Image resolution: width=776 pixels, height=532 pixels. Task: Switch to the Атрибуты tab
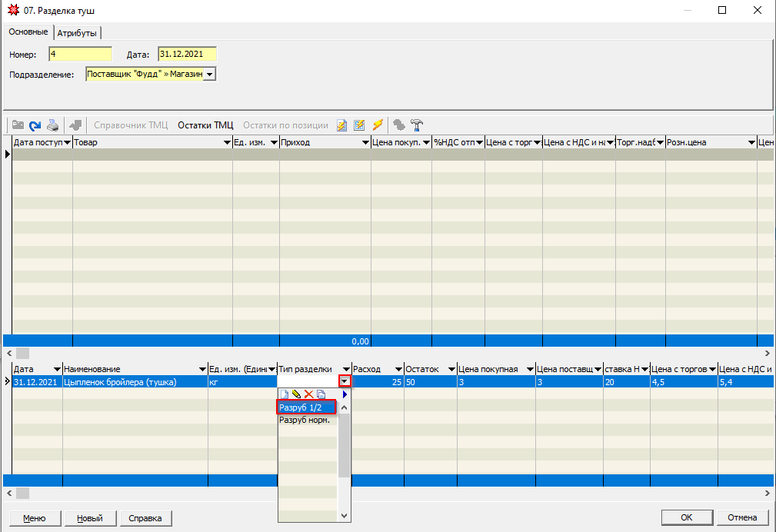(x=78, y=32)
